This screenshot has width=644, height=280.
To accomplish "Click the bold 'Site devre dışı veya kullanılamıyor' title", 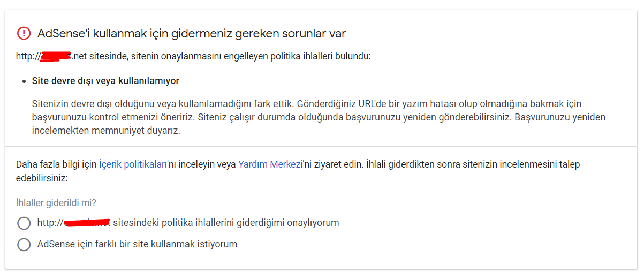I will (x=105, y=81).
